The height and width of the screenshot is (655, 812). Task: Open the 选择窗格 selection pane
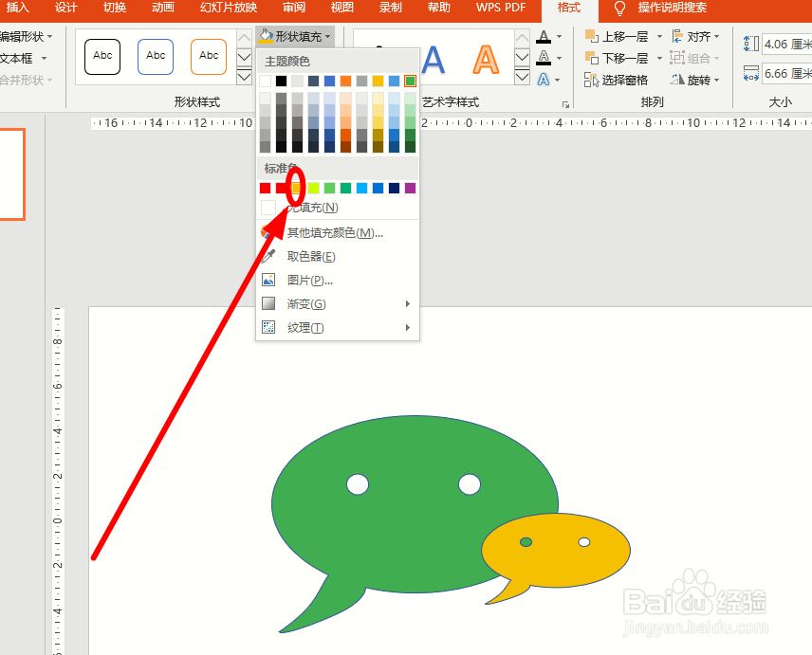point(617,81)
